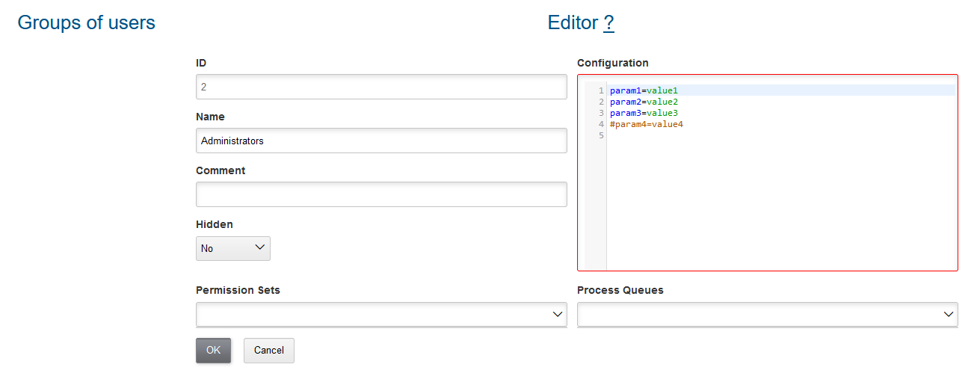This screenshot has height=382, width=980.
Task: Click line 1 param1=value1 in Configuration
Action: pyautogui.click(x=644, y=90)
